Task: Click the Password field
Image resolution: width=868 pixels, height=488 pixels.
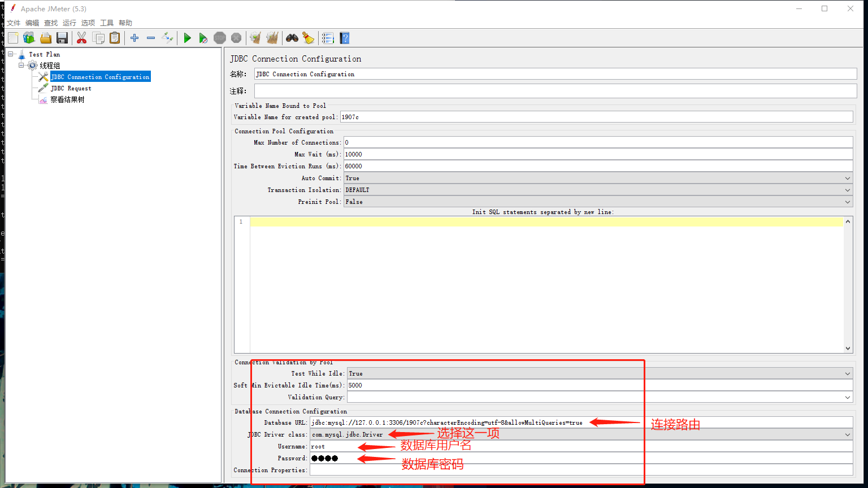Action: point(581,458)
